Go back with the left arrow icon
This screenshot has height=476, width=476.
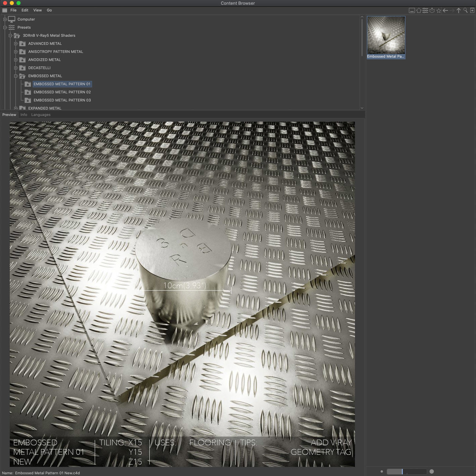point(445,10)
